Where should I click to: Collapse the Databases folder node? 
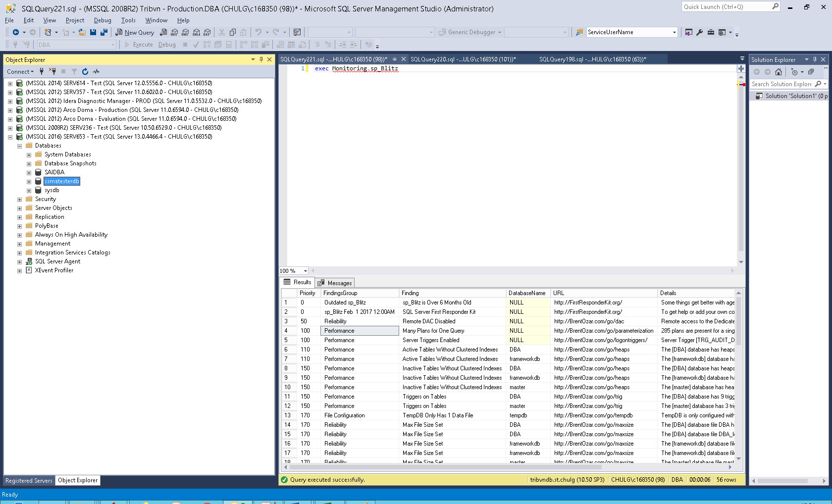19,146
